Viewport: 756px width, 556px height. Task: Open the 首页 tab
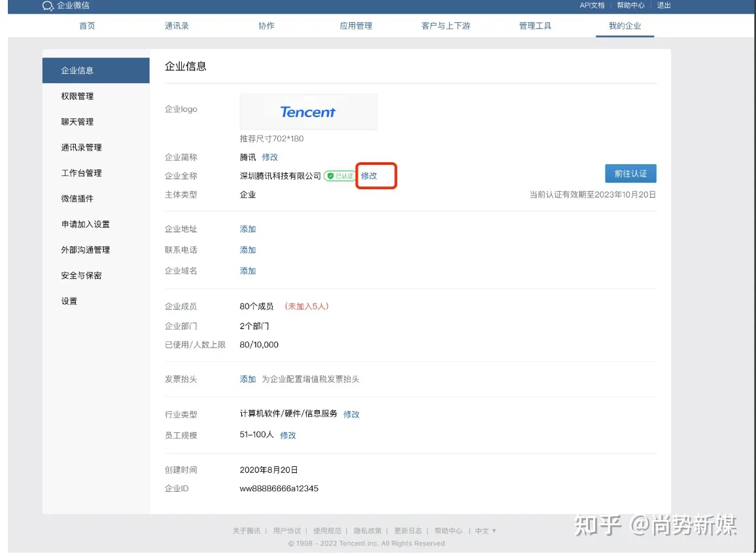pyautogui.click(x=87, y=26)
